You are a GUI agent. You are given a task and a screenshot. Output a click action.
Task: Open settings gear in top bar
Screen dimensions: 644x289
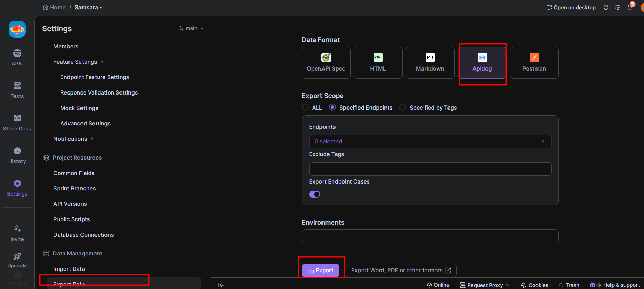pyautogui.click(x=618, y=8)
